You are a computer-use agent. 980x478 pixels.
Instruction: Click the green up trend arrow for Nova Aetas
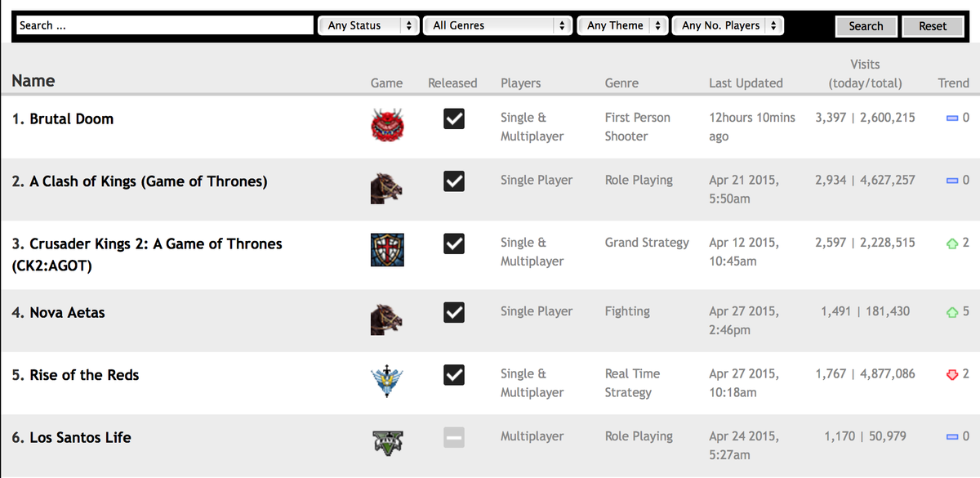pyautogui.click(x=951, y=312)
